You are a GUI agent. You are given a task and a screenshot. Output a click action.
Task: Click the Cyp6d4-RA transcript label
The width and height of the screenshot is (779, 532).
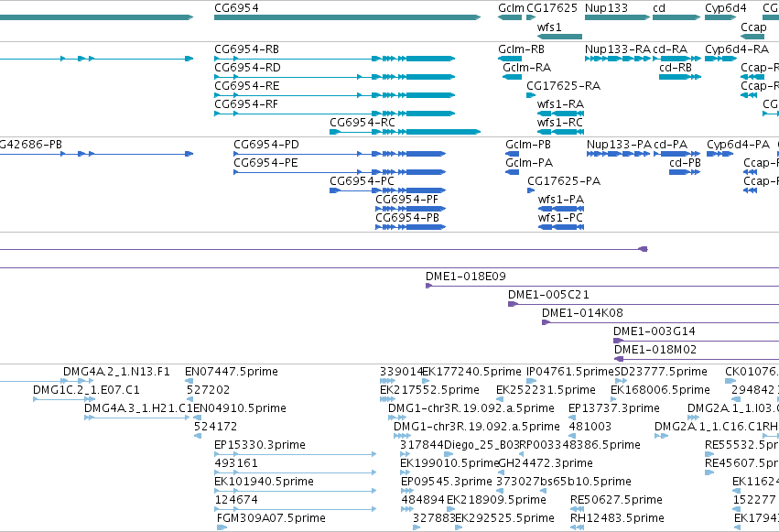point(737,49)
